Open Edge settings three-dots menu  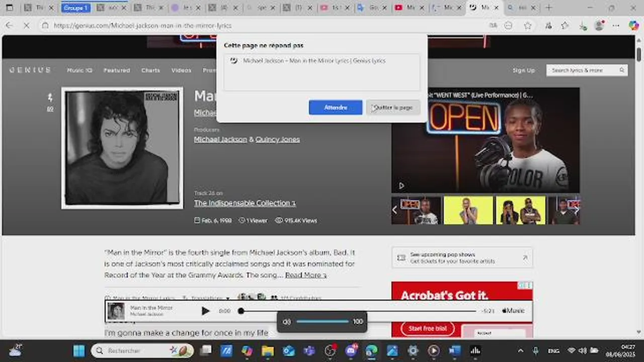[x=616, y=26]
